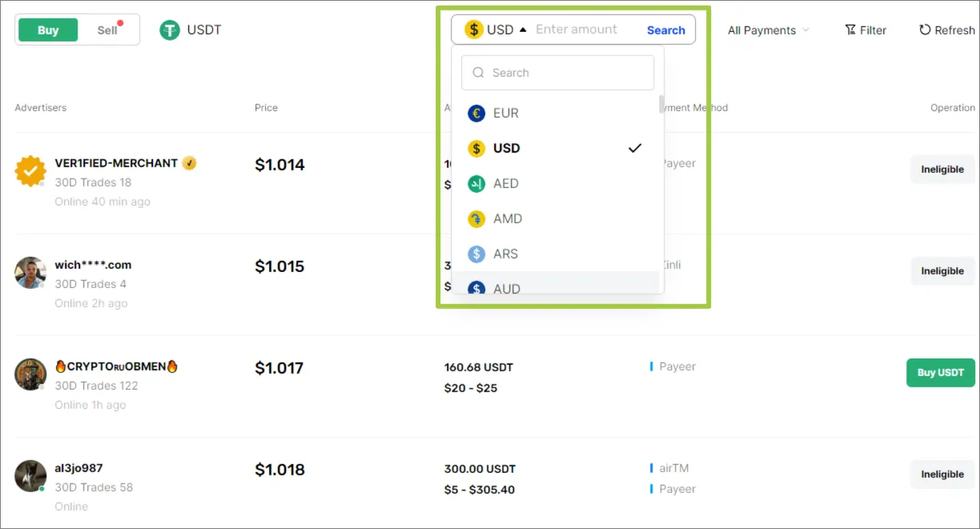The image size is (980, 529).
Task: Click wich****.com's profile avatar
Action: pos(30,272)
